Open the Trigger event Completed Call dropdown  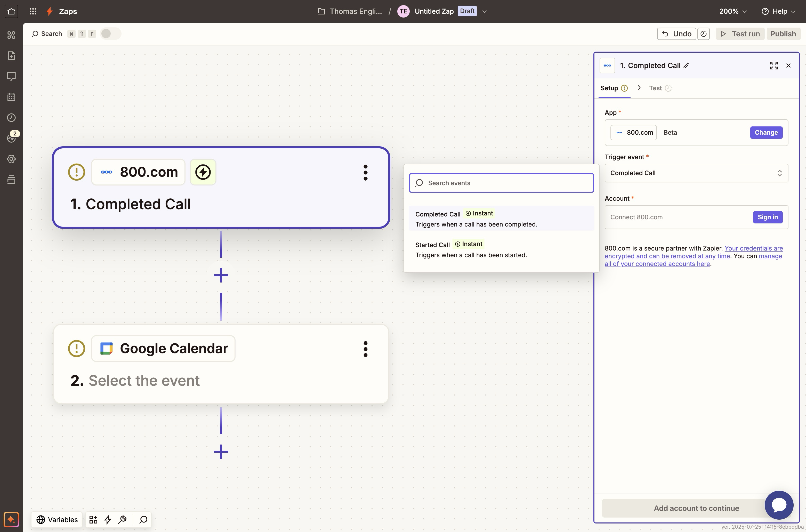click(x=696, y=173)
